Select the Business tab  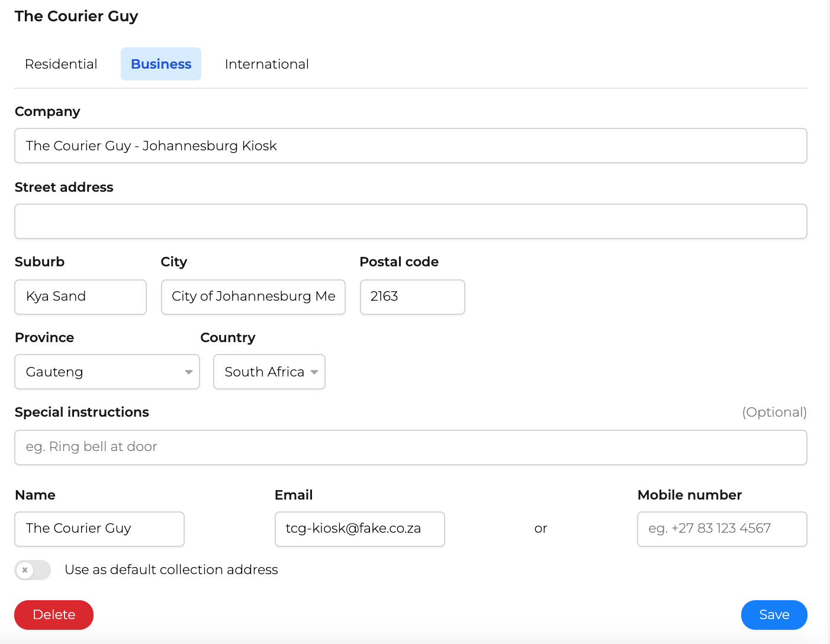161,64
